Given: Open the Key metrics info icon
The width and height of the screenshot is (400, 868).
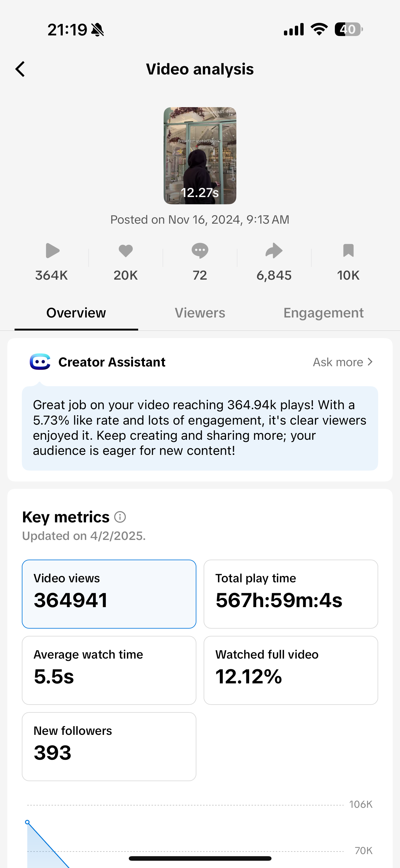Looking at the screenshot, I should point(120,517).
